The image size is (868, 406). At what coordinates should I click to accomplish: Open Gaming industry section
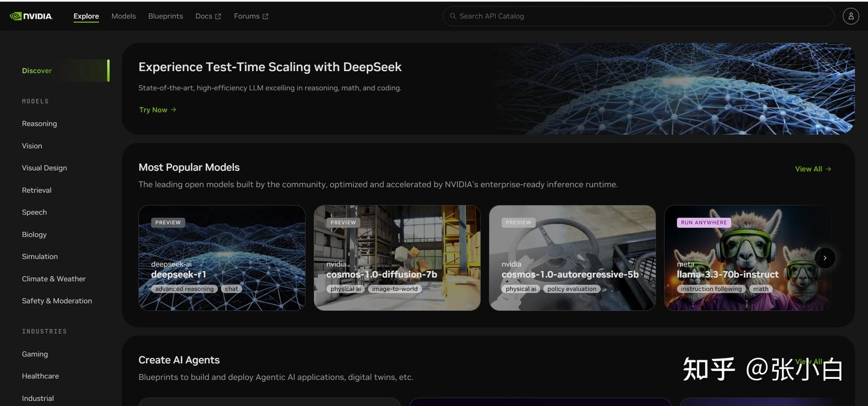[35, 354]
